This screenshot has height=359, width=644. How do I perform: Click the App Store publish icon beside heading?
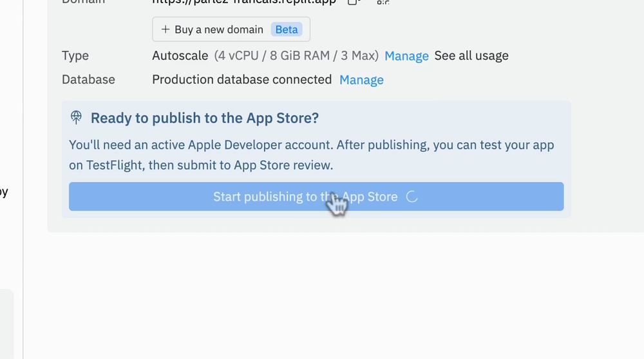pyautogui.click(x=77, y=117)
